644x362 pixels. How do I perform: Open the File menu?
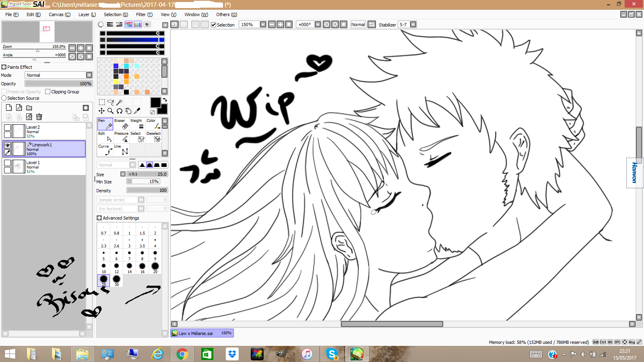12,14
